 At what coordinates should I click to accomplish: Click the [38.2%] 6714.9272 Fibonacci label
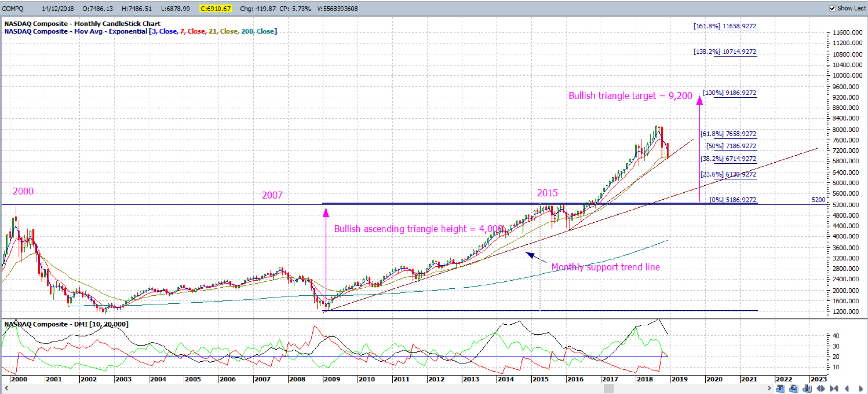click(x=728, y=159)
